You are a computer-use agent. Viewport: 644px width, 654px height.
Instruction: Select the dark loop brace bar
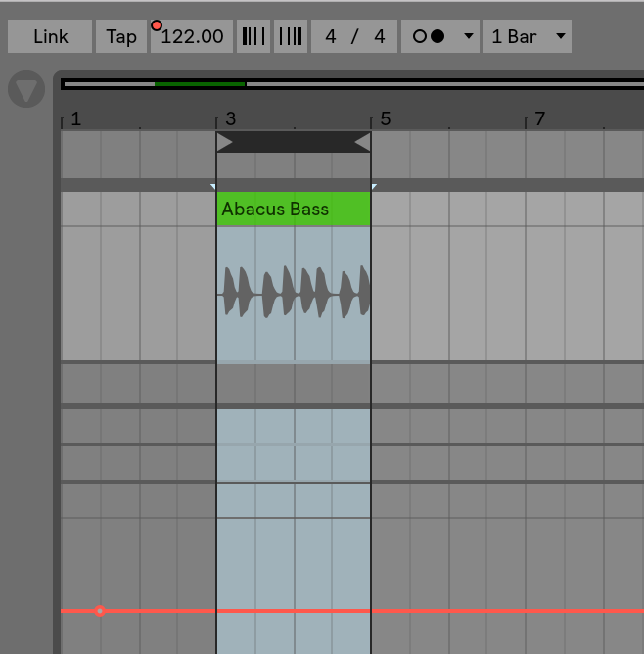coord(293,143)
